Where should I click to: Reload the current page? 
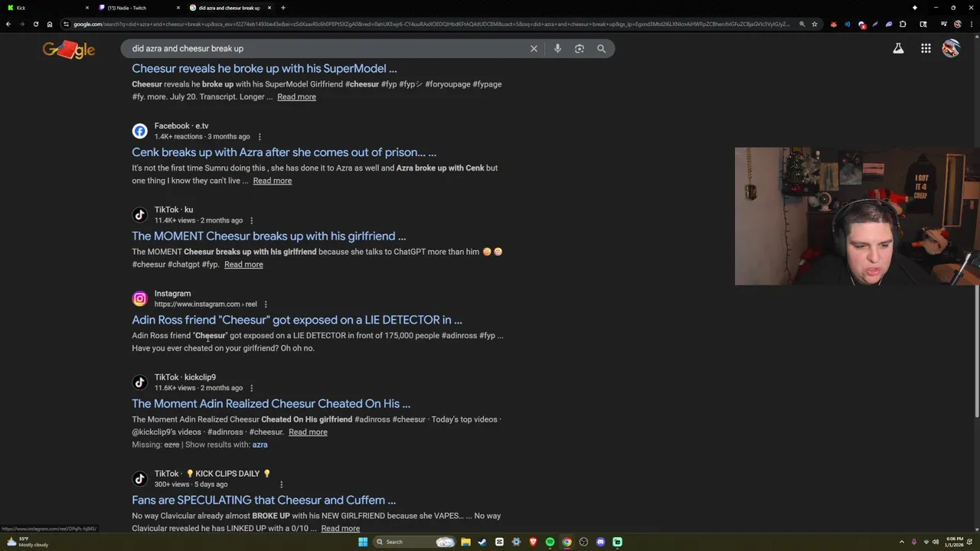[x=35, y=24]
